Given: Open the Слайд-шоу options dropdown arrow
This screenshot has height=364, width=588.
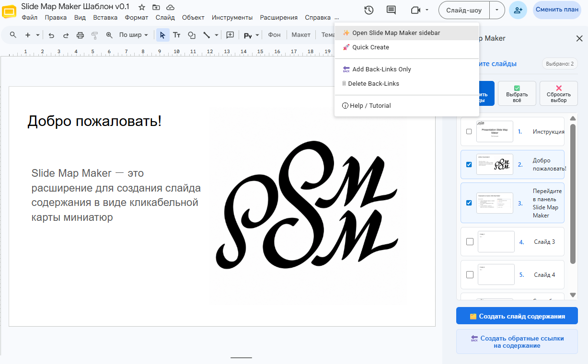Looking at the screenshot, I should click(x=497, y=10).
